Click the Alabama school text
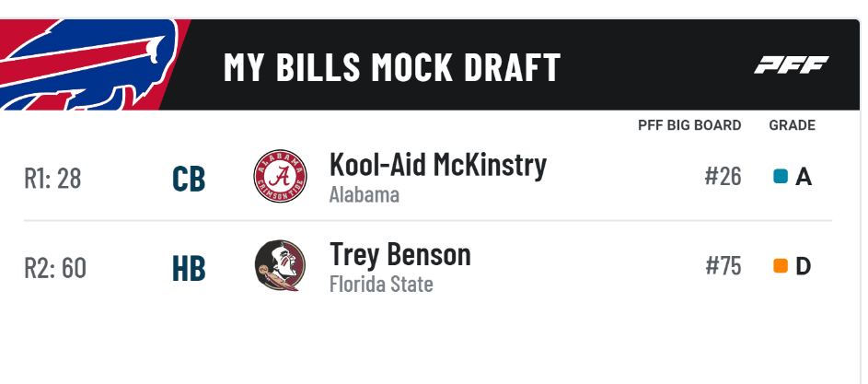 [365, 195]
